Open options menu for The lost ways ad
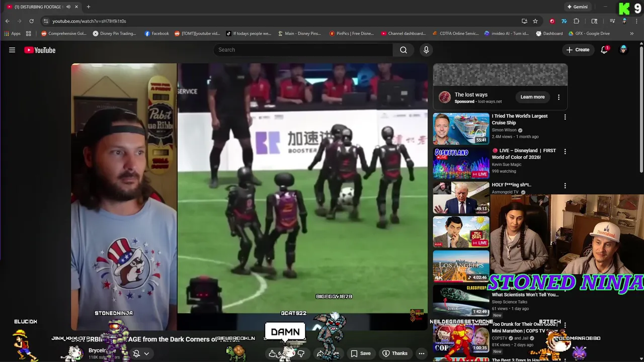 [558, 97]
